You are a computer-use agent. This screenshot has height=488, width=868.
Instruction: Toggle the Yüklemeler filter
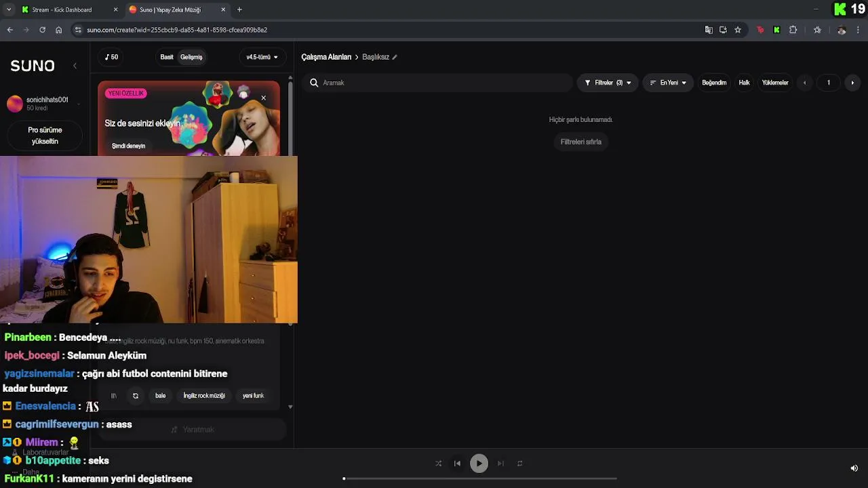[775, 83]
